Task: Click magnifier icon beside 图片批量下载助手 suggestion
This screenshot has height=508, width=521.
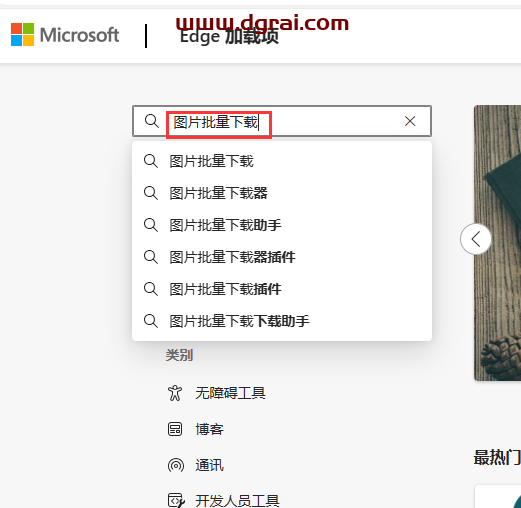Action: click(151, 225)
